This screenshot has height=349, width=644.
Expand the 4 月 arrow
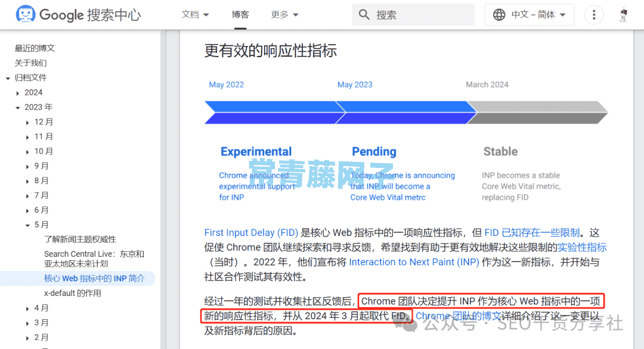27,309
